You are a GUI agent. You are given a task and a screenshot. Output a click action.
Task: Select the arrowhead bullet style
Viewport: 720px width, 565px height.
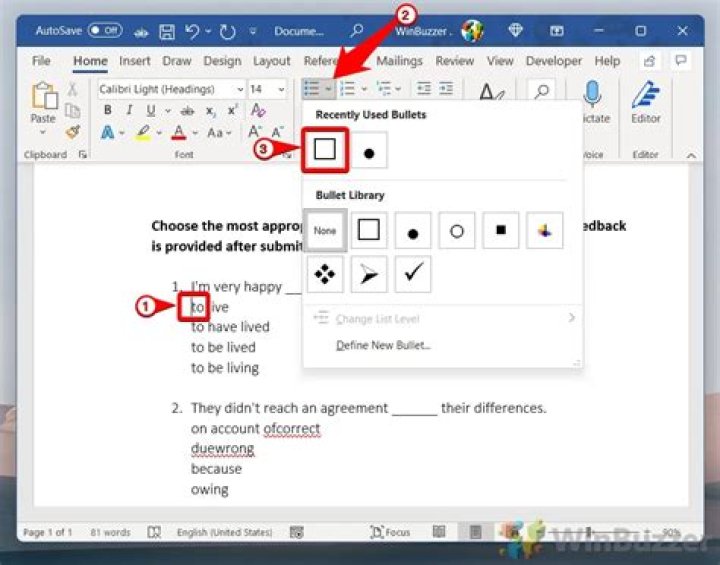click(369, 274)
